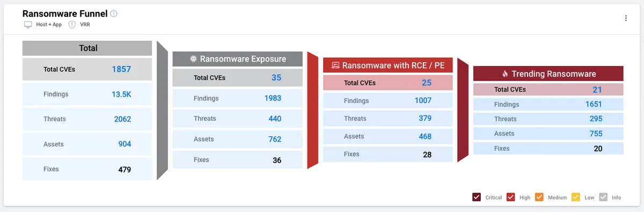Click the Ransomware Exposure burst icon
Viewport: 644px width, 212px height.
click(x=194, y=59)
